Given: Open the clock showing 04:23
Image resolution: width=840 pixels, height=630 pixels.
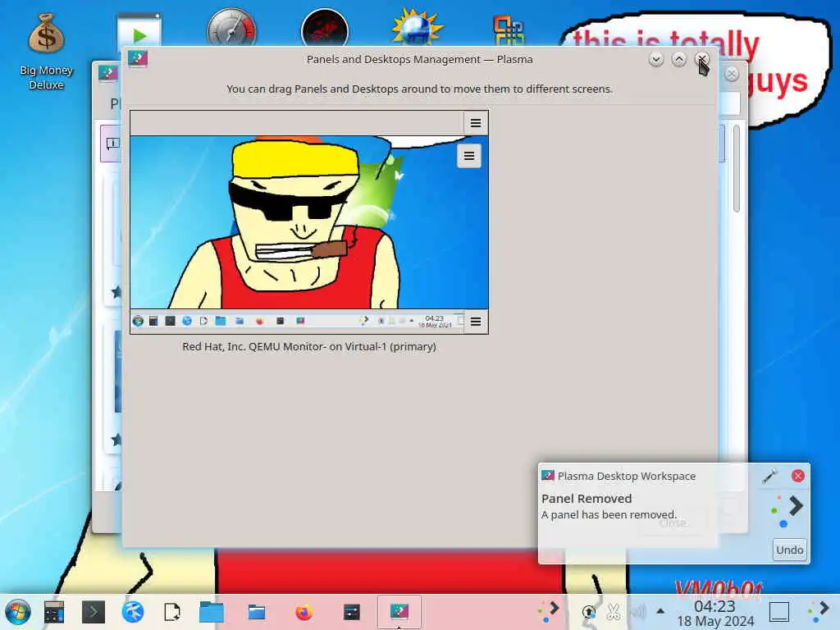Looking at the screenshot, I should tap(715, 614).
